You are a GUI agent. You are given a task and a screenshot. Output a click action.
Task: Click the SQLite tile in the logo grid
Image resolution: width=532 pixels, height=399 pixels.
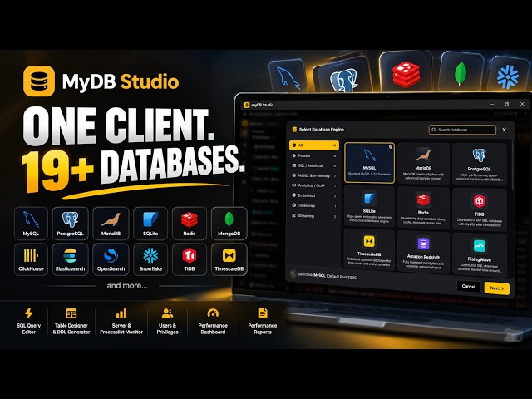150,224
